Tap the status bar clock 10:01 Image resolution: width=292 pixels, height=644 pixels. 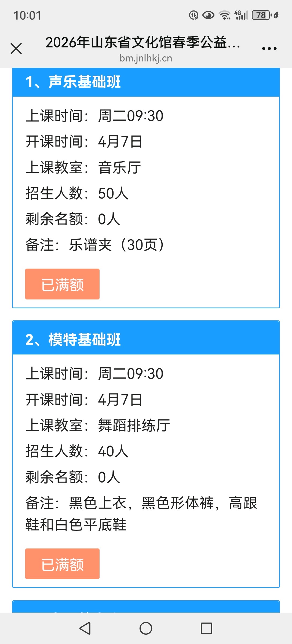point(27,16)
